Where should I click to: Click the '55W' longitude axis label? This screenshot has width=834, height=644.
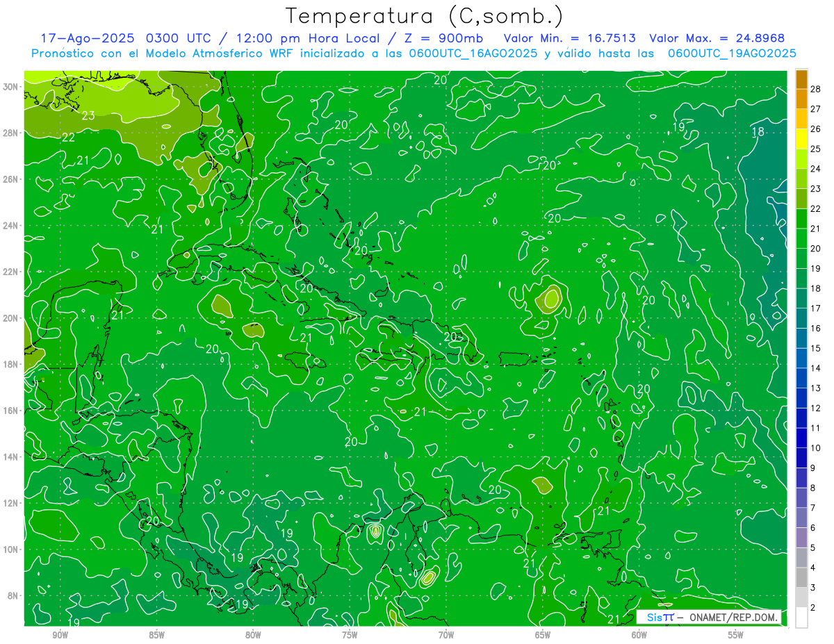[736, 635]
